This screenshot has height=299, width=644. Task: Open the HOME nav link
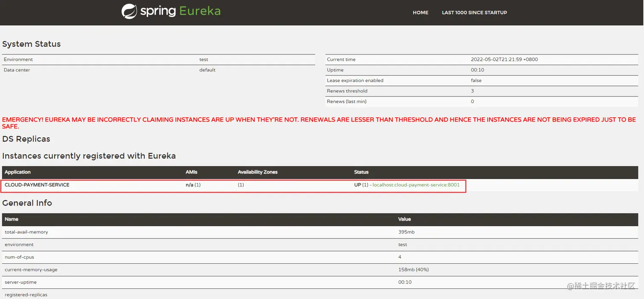(420, 13)
